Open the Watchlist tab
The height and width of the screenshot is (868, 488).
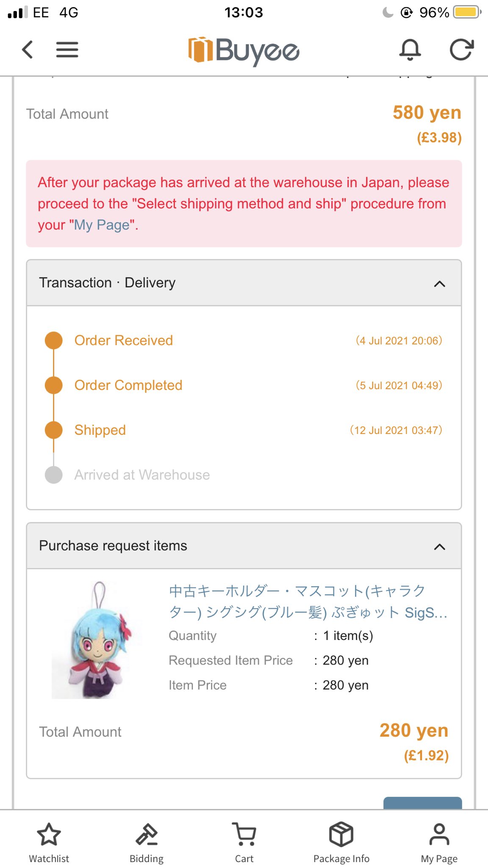49,842
